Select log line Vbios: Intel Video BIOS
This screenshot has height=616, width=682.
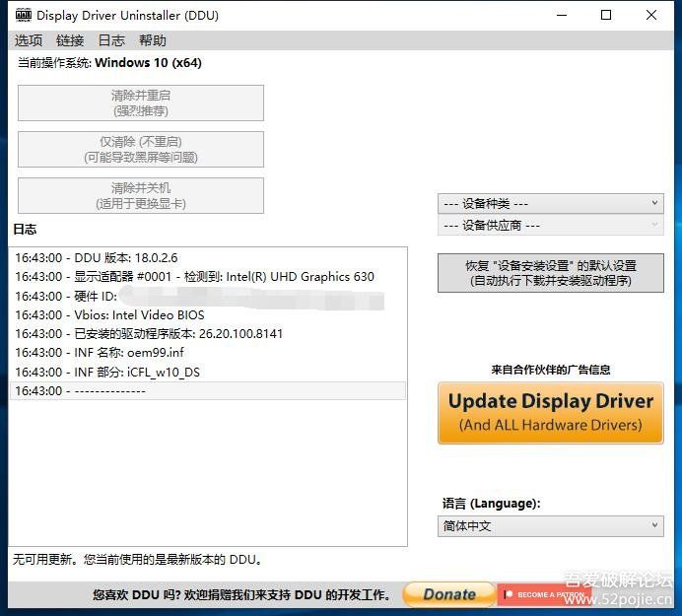tap(208, 315)
